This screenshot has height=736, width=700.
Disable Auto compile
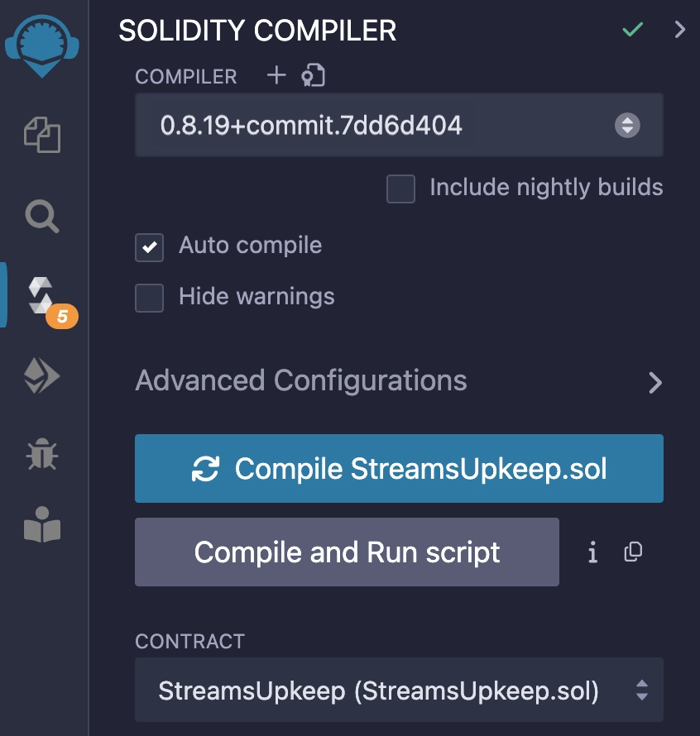(149, 245)
